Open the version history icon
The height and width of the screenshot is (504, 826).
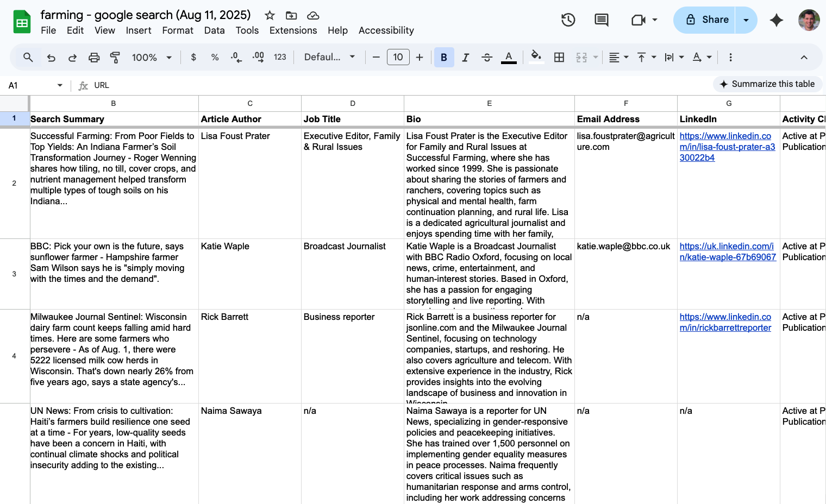(568, 20)
